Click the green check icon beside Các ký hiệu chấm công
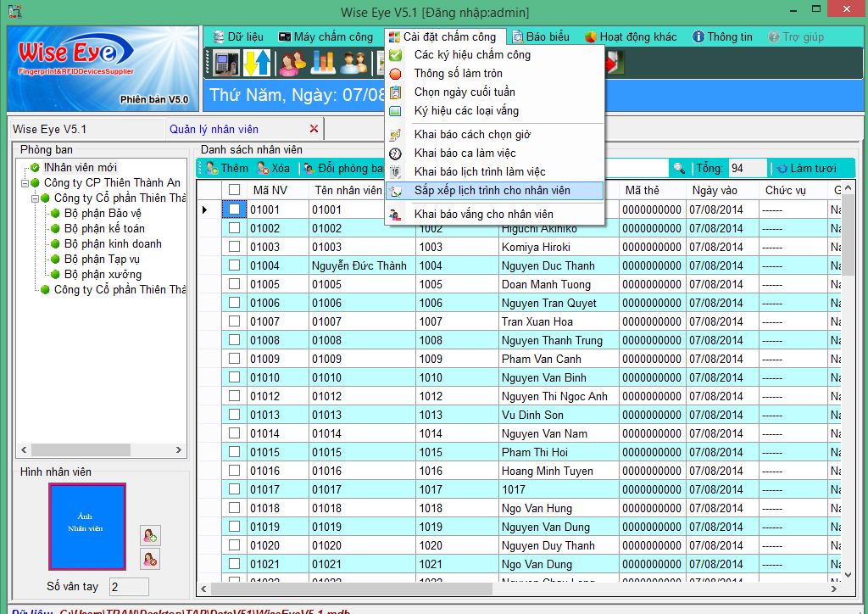This screenshot has width=868, height=614. click(395, 55)
